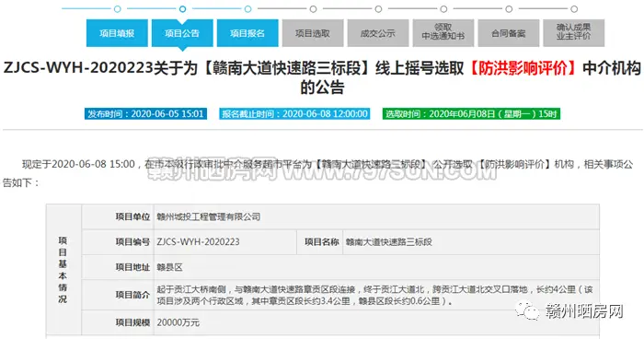
Task: Click the progress circle above 成交公示
Action: 379,8
